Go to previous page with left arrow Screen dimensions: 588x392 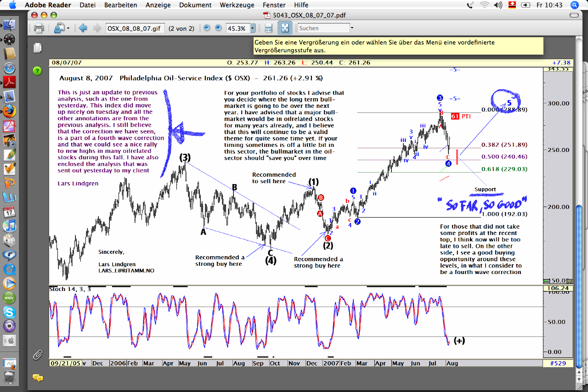pyautogui.click(x=83, y=28)
